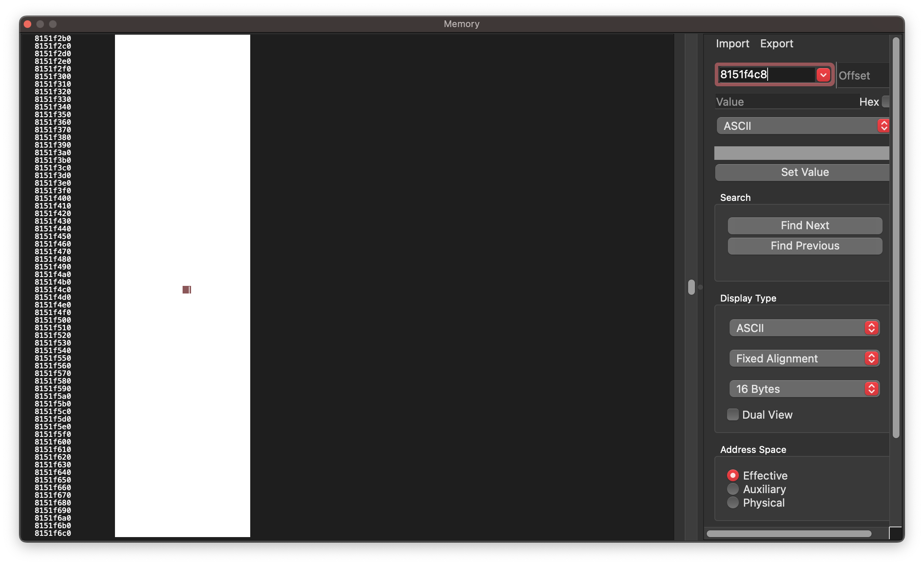Viewport: 924px width, 565px height.
Task: Enable the Dual View checkbox
Action: click(x=733, y=414)
